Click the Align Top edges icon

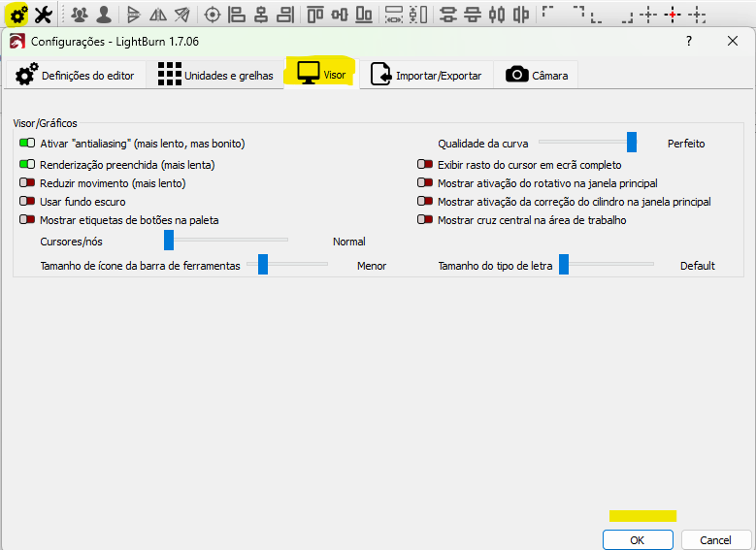pyautogui.click(x=314, y=15)
